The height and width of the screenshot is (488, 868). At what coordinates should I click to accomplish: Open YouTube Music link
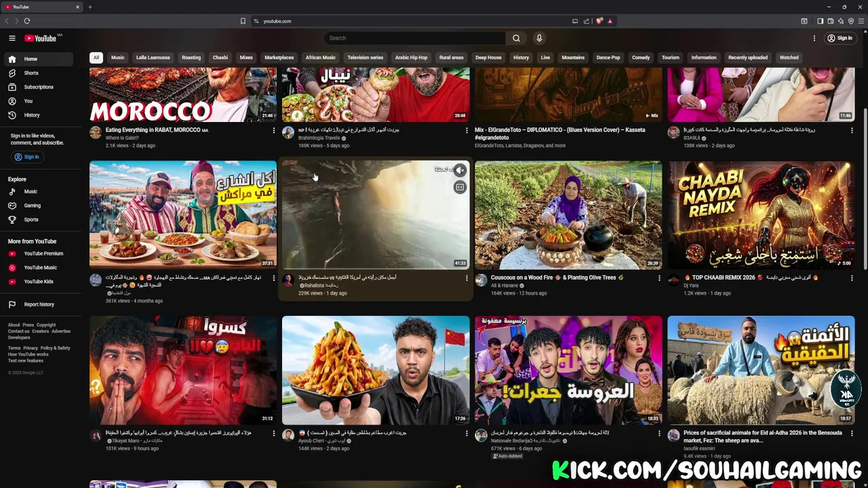(x=37, y=268)
